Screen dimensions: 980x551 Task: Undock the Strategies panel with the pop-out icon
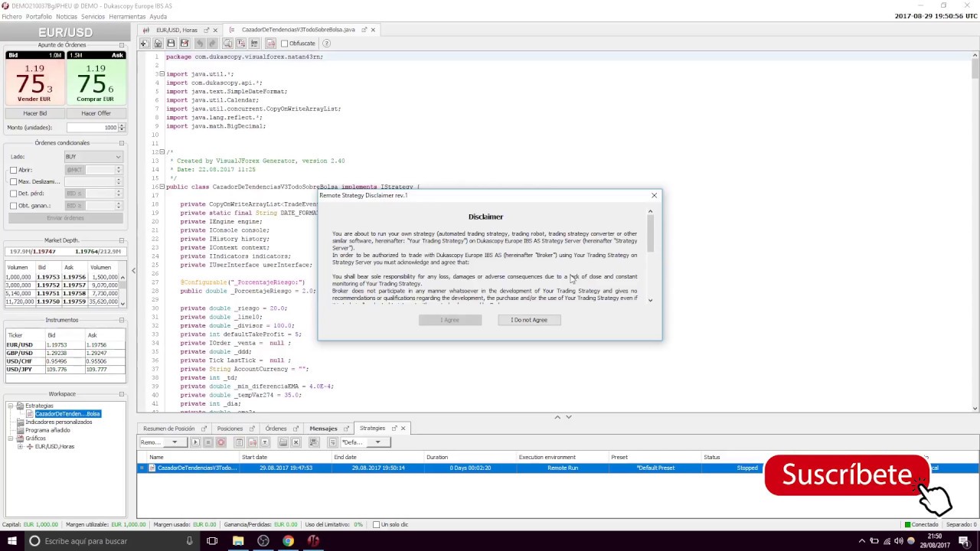394,429
